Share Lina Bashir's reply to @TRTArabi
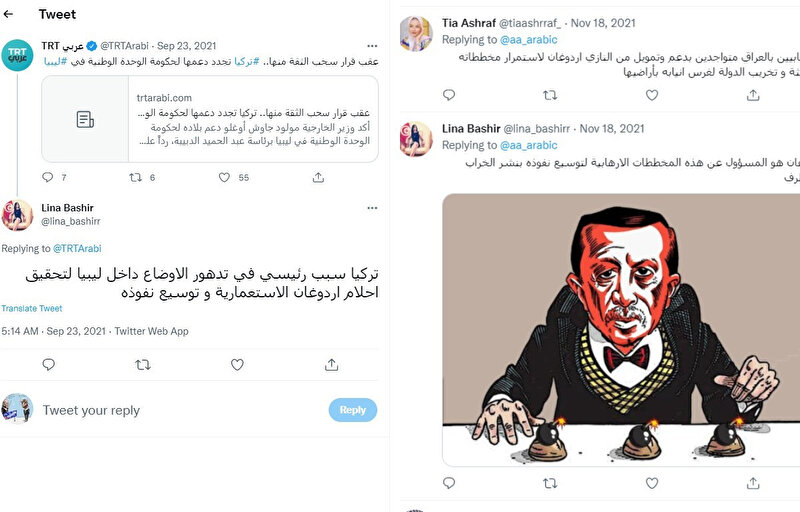Image resolution: width=800 pixels, height=512 pixels. [x=332, y=365]
